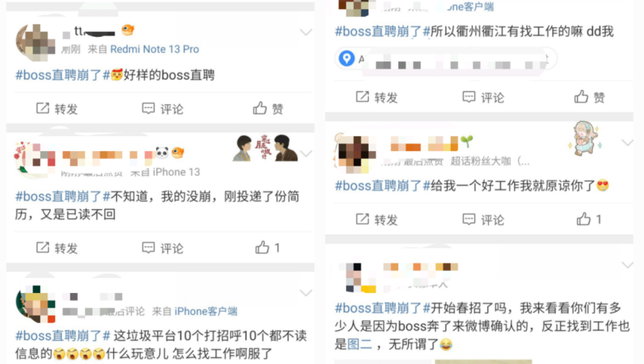
Task: Repost the '给我一个好工作' post
Action: point(377,220)
